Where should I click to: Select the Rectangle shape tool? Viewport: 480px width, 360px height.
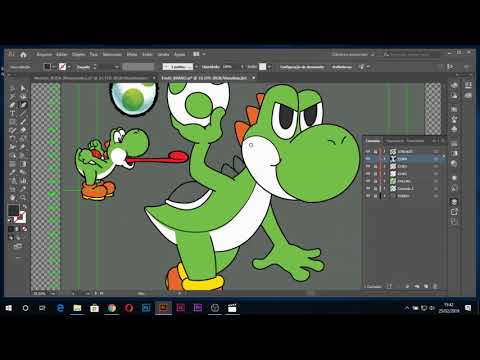click(12, 122)
